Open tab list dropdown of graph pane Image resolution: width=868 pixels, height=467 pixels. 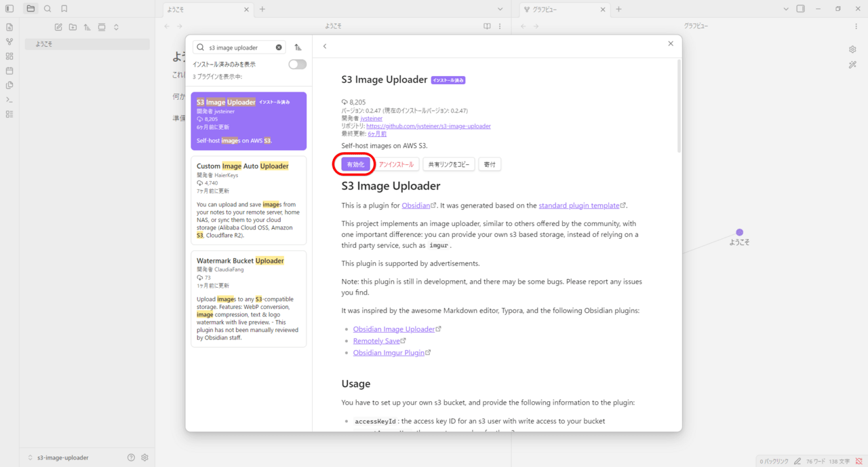click(786, 10)
